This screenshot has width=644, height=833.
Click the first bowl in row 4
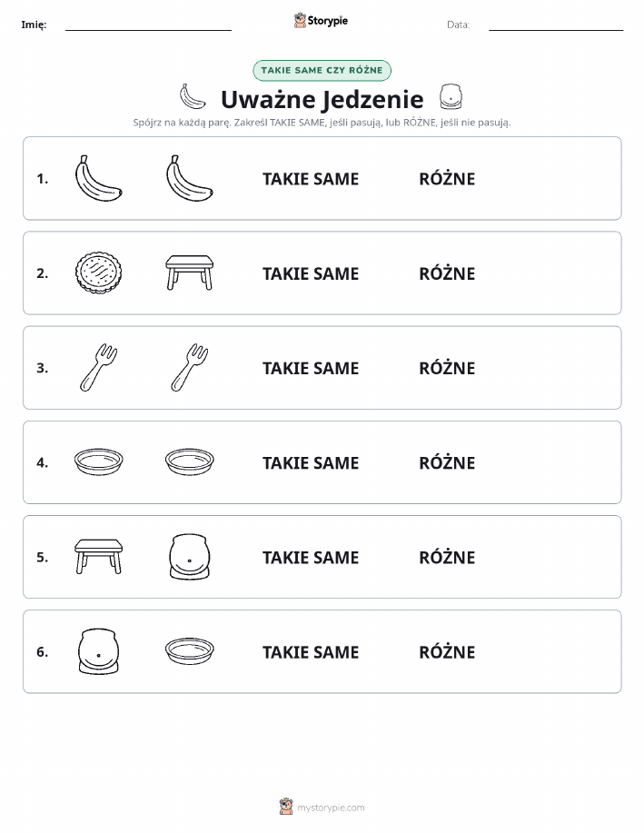98,461
